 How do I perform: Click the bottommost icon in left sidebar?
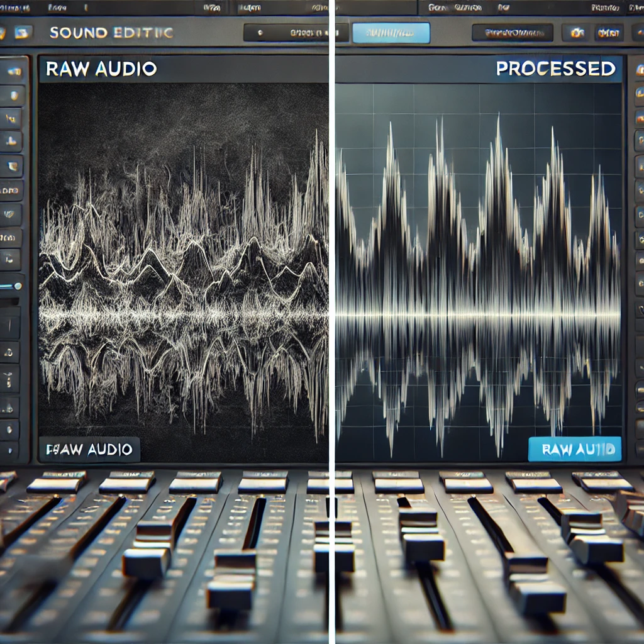point(10,451)
